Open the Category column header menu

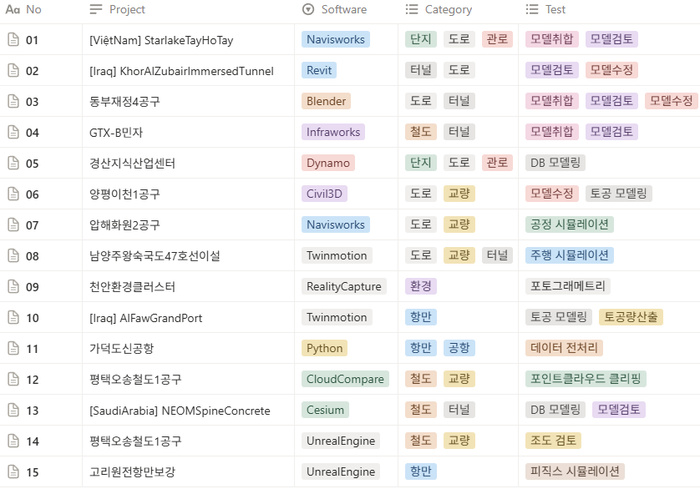[448, 9]
